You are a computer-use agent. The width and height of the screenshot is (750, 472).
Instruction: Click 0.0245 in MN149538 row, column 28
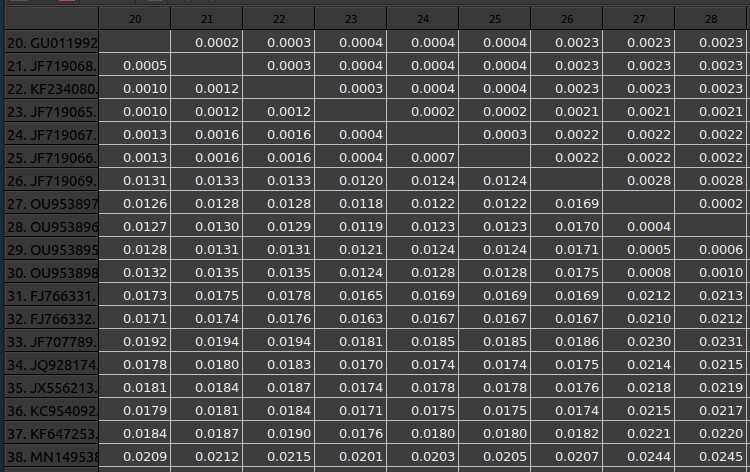coord(711,456)
